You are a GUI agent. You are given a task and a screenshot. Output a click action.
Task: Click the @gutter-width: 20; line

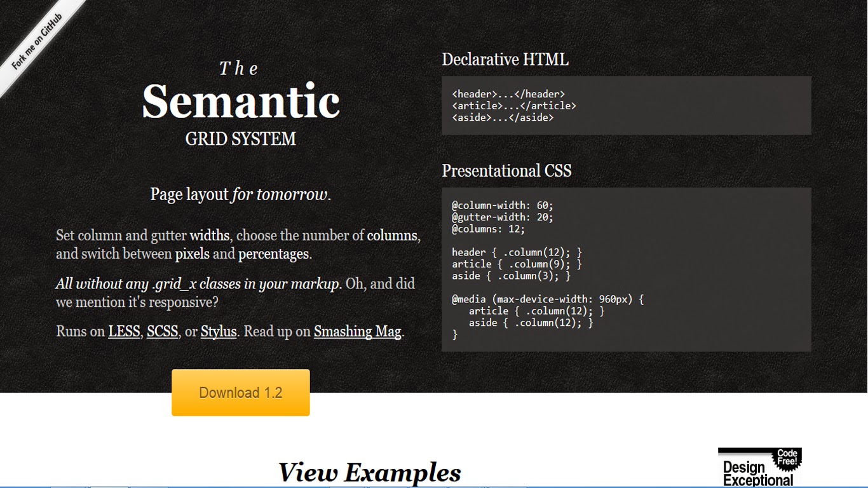[503, 217]
